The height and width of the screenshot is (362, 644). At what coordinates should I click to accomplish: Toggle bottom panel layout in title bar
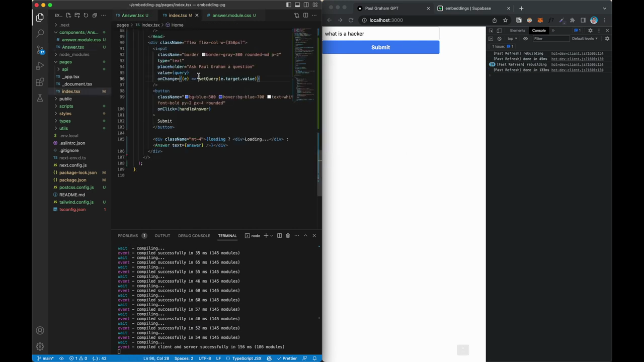coord(297,5)
